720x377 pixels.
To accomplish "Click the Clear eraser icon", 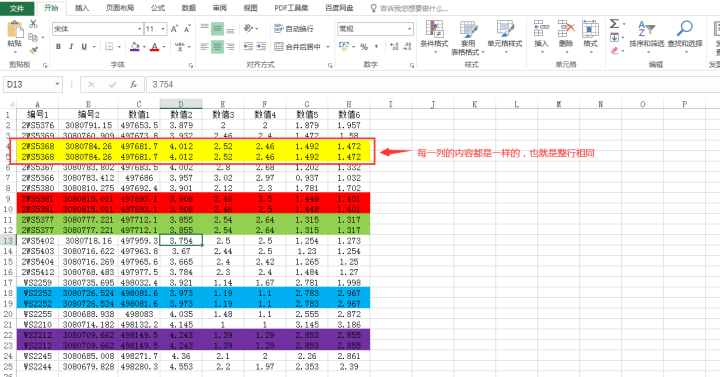I will click(614, 51).
